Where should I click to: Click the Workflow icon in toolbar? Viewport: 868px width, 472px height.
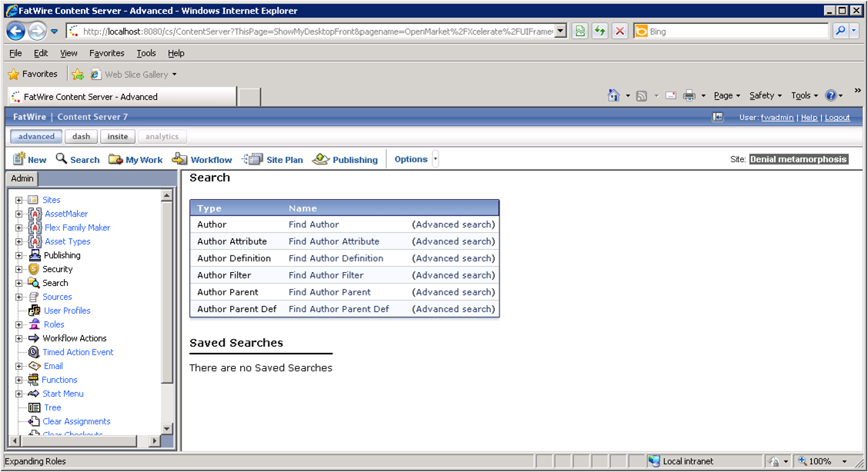click(179, 159)
